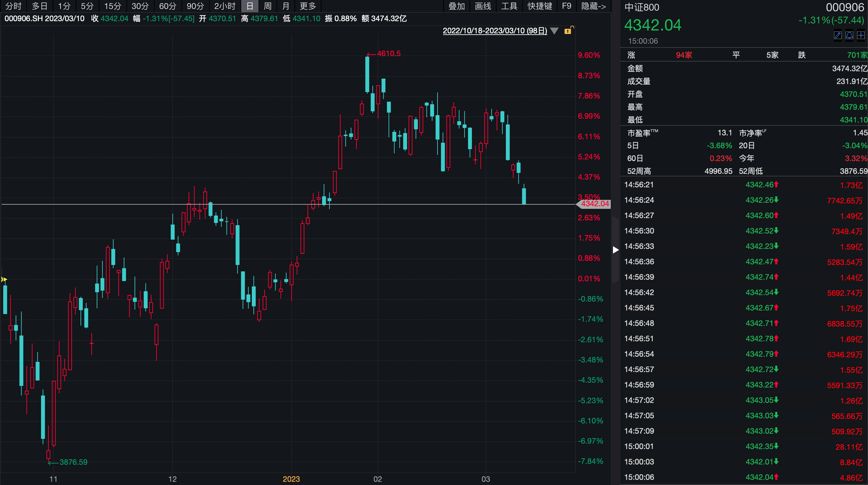
Task: Click the 2022/10/18-2023/03/10 date range link
Action: coord(495,31)
